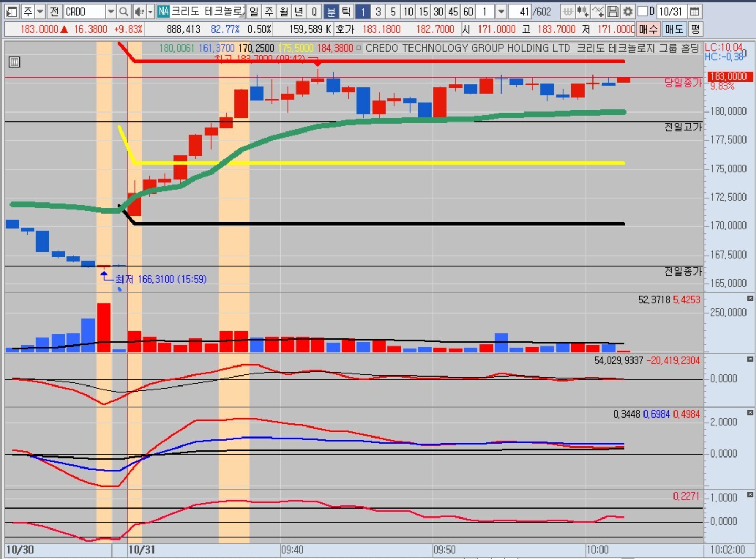
Task: Open chart settings gear icon
Action: coord(628,11)
